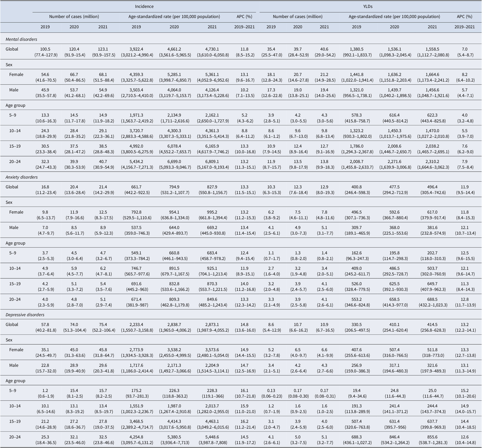Click the value "228.3"
Screen dimensions: 482x448
(x=212, y=391)
